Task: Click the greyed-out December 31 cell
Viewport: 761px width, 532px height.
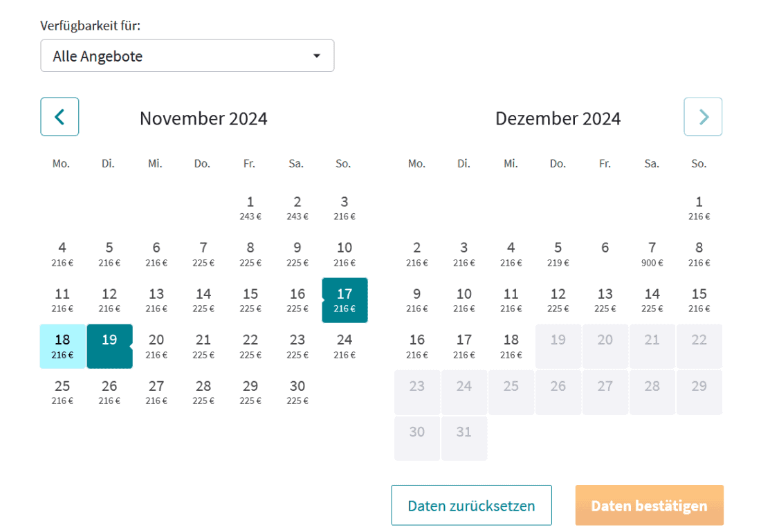Action: 464,438
